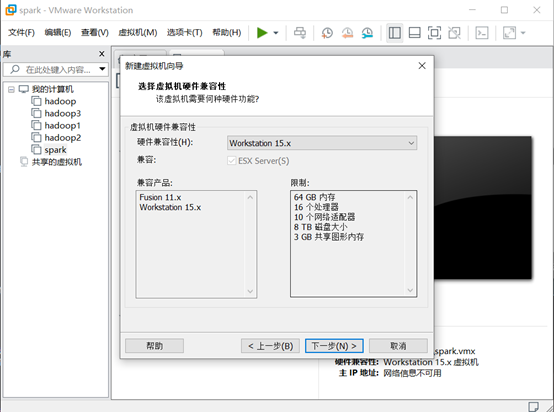Cancel the wizard with 取消
554x412 pixels.
click(x=398, y=346)
